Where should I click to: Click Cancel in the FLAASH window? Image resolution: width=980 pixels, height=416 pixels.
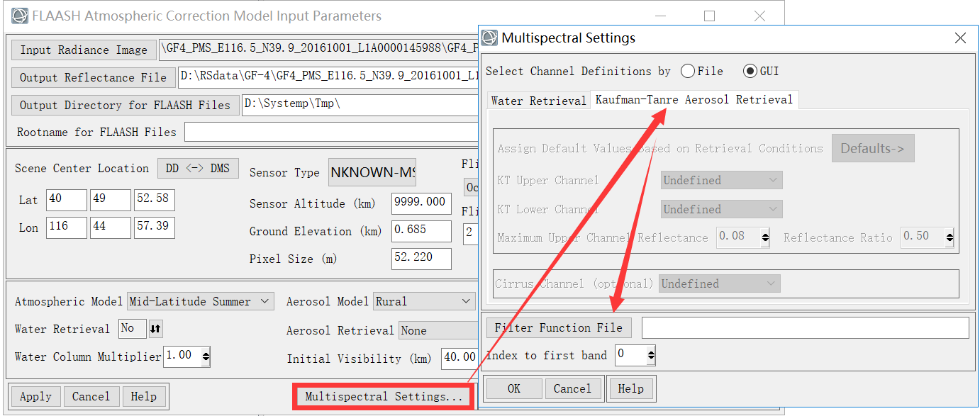(91, 396)
